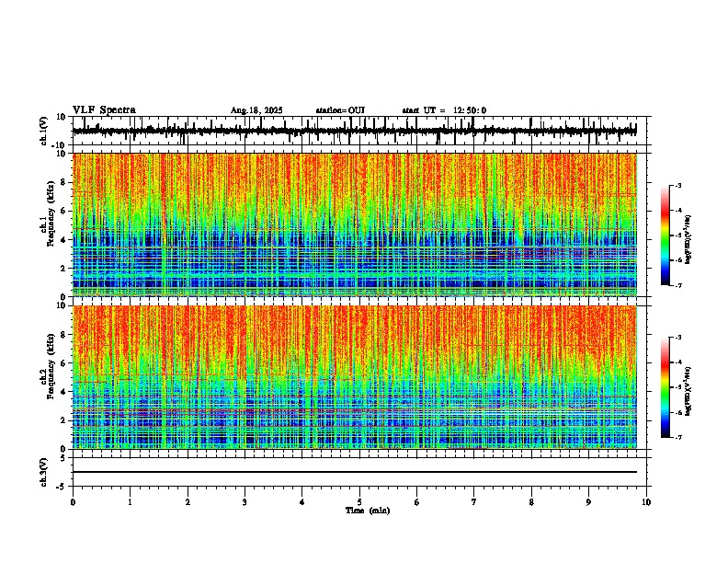Click the ch.2 colorbar log(PSD) unit label

click(688, 391)
